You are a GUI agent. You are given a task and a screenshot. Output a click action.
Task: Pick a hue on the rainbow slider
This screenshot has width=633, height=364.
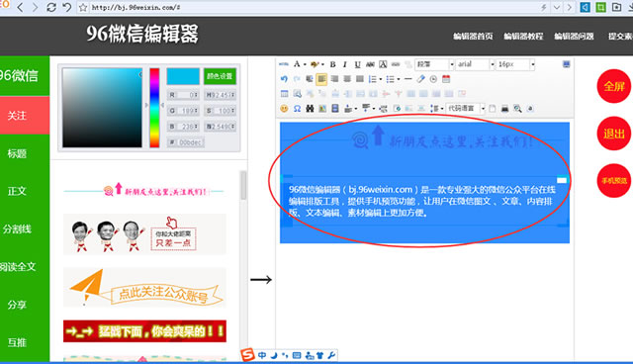coord(154,108)
